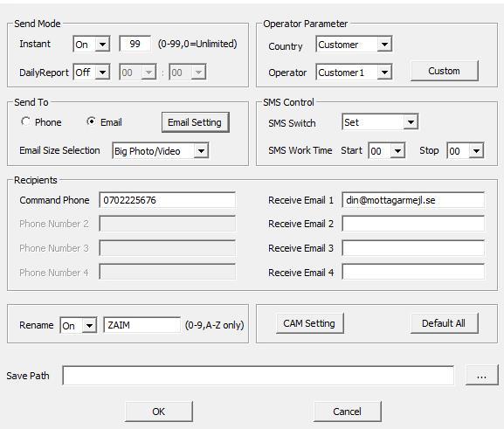Open the Rename On dropdown
This screenshot has width=504, height=429.
pos(78,325)
